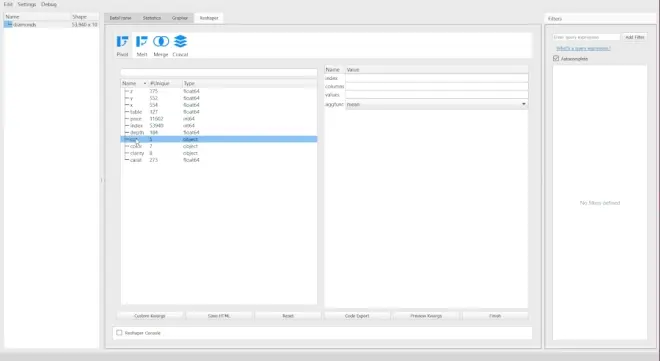Select the Pivot reshaper icon

coord(122,42)
